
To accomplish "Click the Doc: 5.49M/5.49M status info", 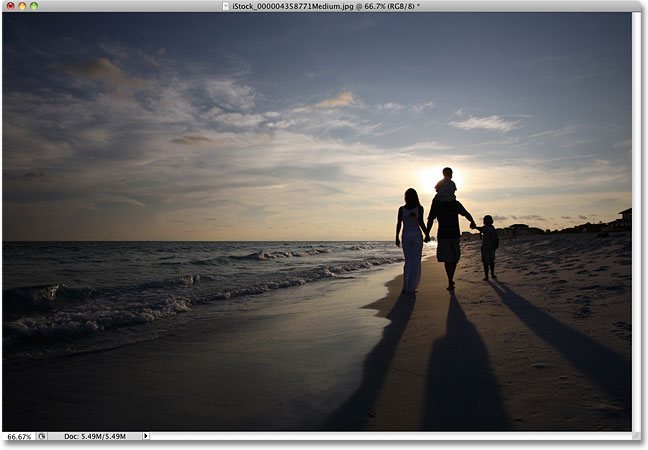I will [95, 436].
